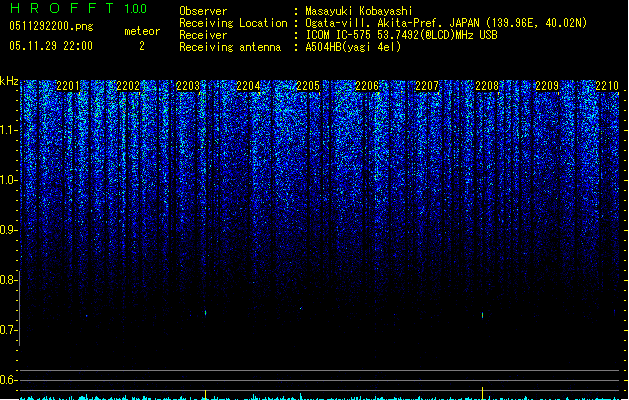Click the 'Receiving antenna' field label
The image size is (629, 400).
[230, 47]
